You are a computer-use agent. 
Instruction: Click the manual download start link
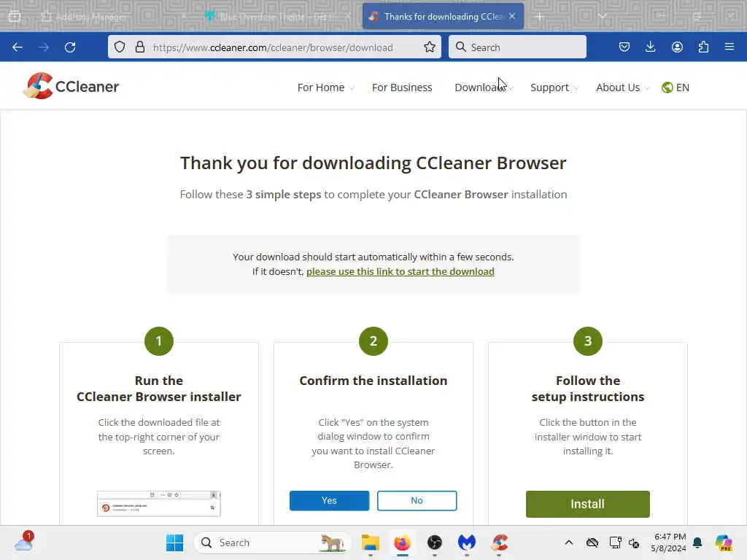coord(400,271)
